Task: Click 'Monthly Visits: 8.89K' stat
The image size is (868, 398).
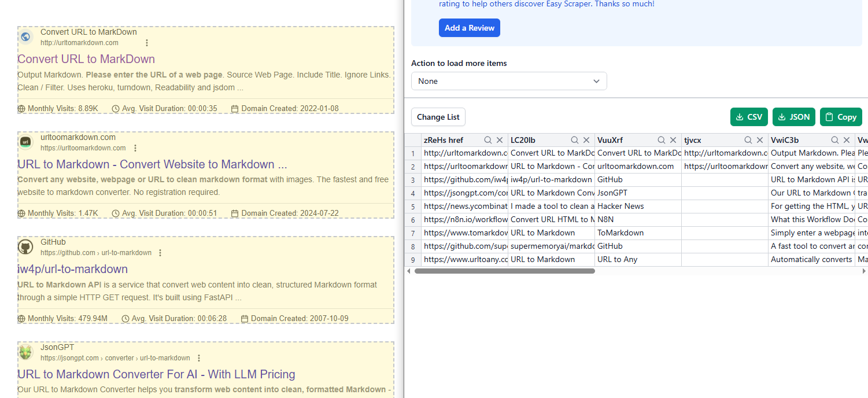Action: pos(58,108)
